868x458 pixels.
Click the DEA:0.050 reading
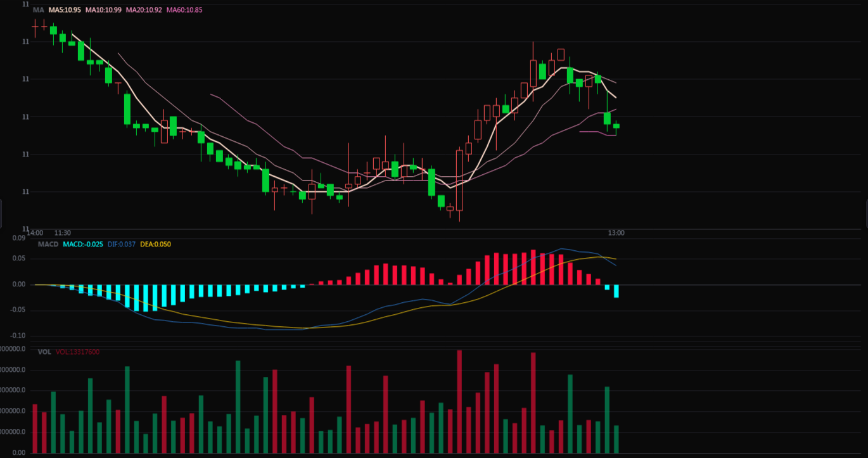pos(155,244)
